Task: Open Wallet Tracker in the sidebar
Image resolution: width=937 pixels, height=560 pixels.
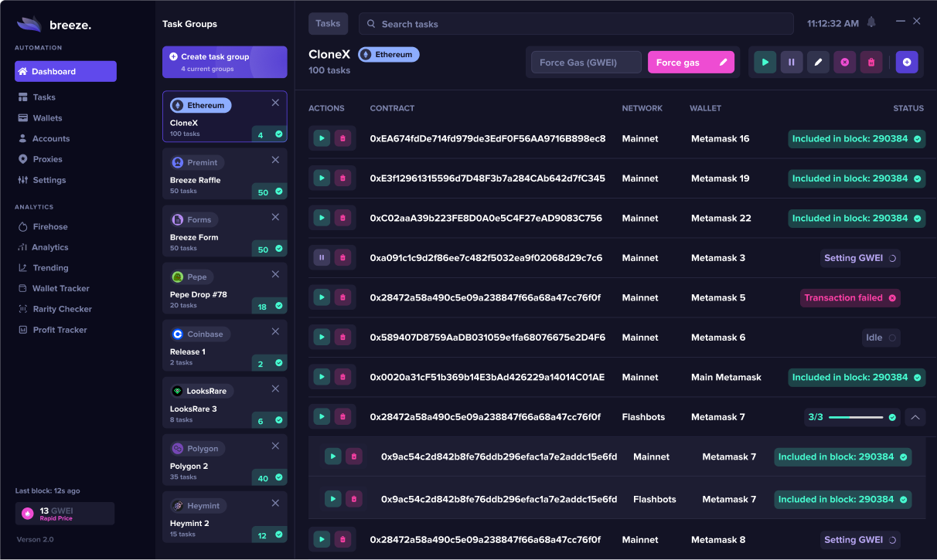Action: [60, 289]
